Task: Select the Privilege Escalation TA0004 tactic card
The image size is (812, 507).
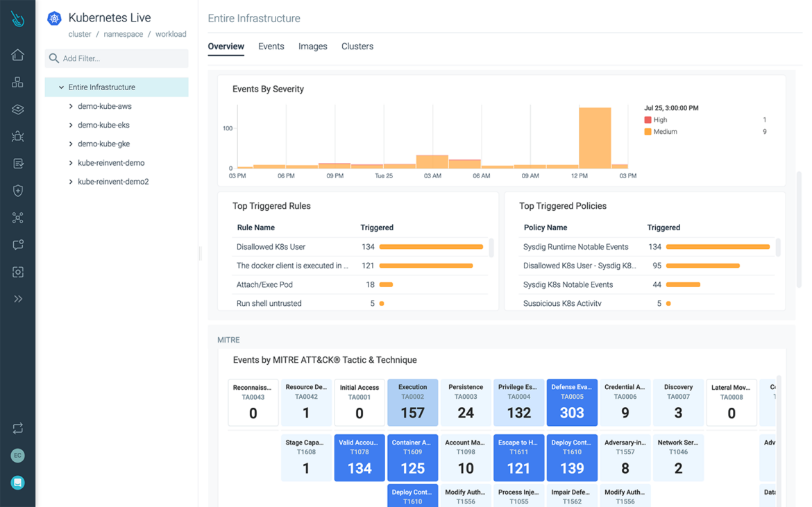Action: point(519,402)
